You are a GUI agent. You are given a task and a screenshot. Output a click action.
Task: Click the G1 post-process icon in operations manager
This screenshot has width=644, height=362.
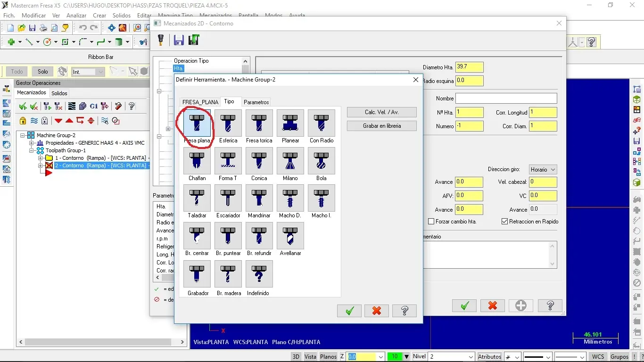(x=94, y=106)
